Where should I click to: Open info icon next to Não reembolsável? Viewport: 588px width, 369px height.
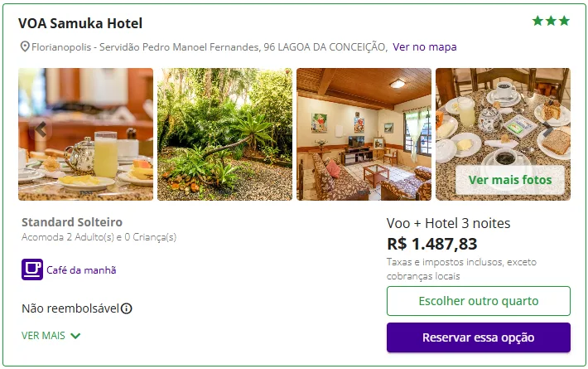point(127,308)
